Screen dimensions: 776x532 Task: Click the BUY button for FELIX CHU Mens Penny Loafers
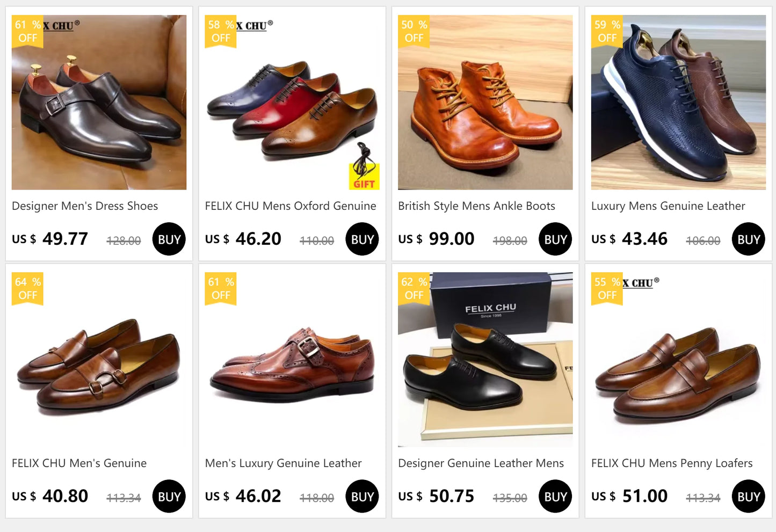click(748, 496)
